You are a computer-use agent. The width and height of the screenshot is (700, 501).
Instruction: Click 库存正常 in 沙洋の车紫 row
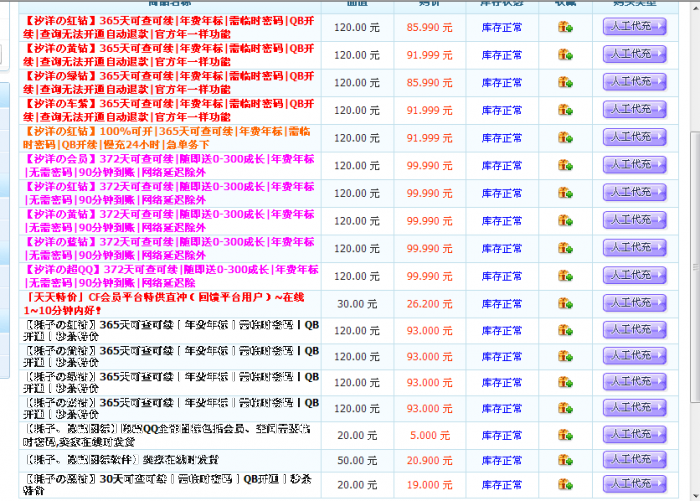[502, 110]
